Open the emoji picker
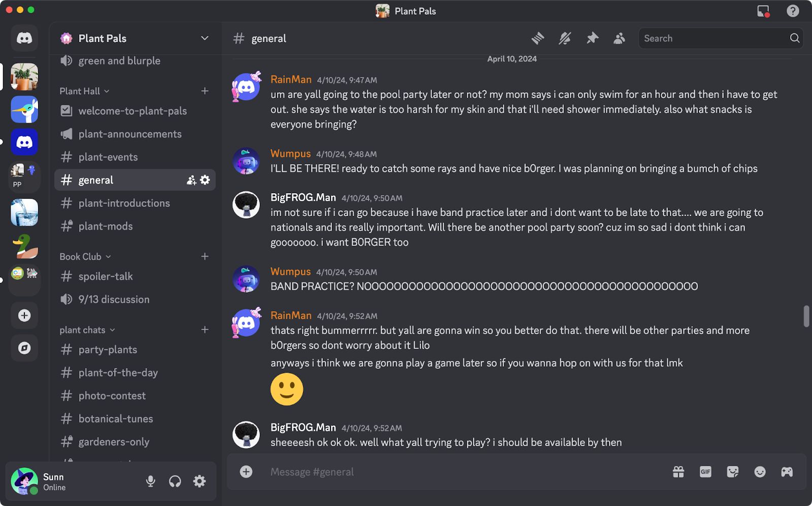812x506 pixels. pyautogui.click(x=760, y=472)
